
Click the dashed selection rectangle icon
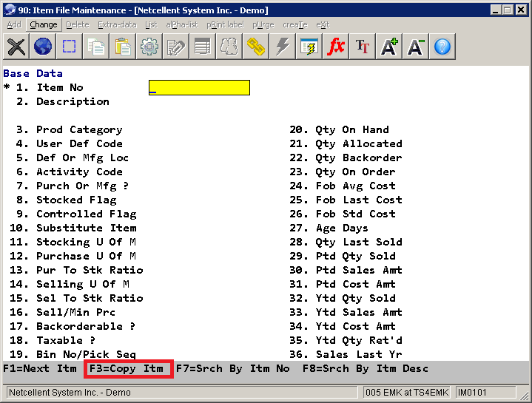coord(70,47)
